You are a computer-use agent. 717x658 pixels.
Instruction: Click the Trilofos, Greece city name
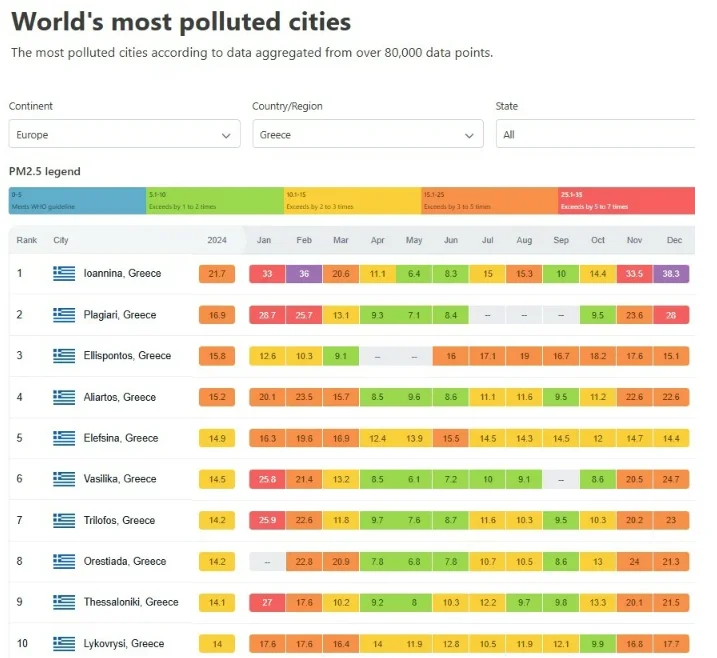(119, 520)
